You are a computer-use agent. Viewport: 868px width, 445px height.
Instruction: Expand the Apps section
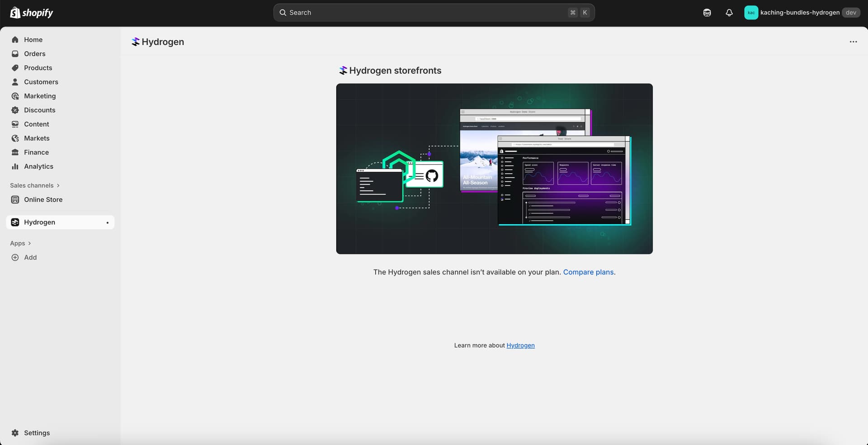[20, 243]
